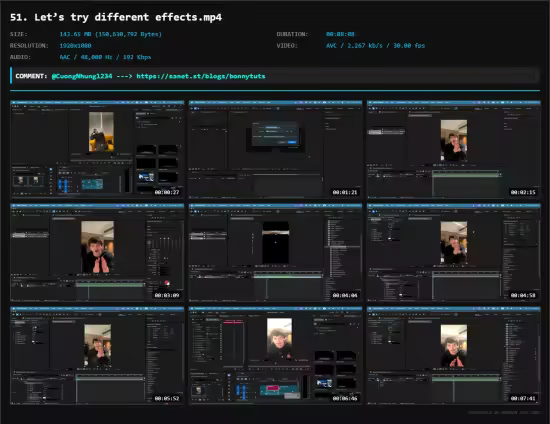Viewport: 550px width, 424px height.
Task: View the frame thumbnail stamped 00:04:58
Action: point(454,253)
